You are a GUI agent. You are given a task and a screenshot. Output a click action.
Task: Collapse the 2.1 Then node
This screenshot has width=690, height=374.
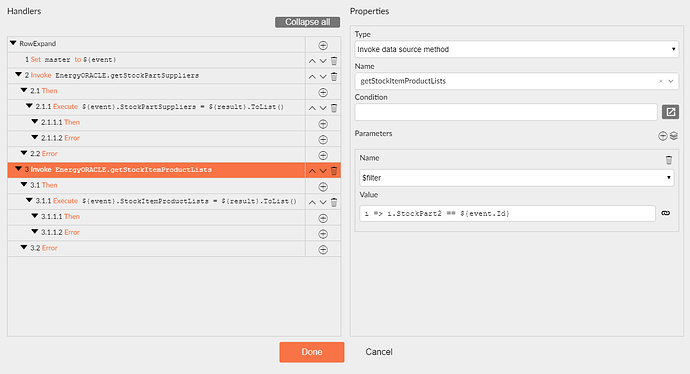click(24, 90)
